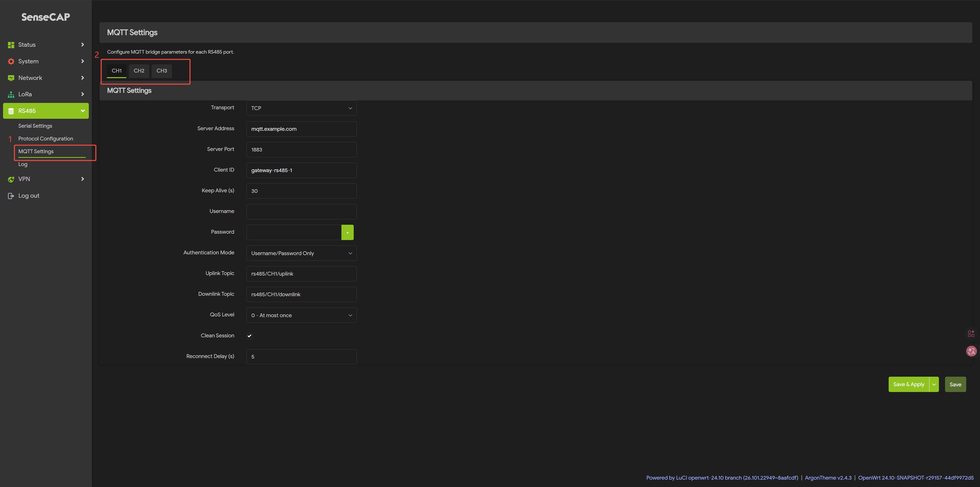The height and width of the screenshot is (487, 980).
Task: Open the Transport TCP dropdown
Action: (x=301, y=108)
